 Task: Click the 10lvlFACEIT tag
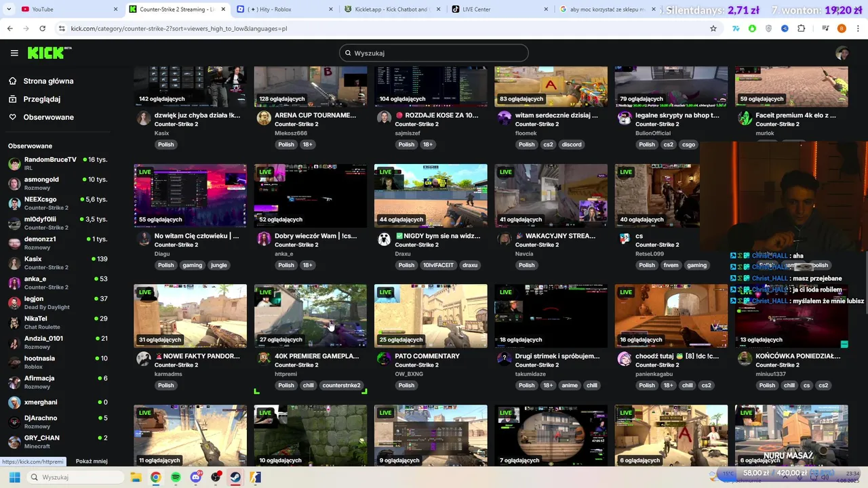click(x=438, y=265)
